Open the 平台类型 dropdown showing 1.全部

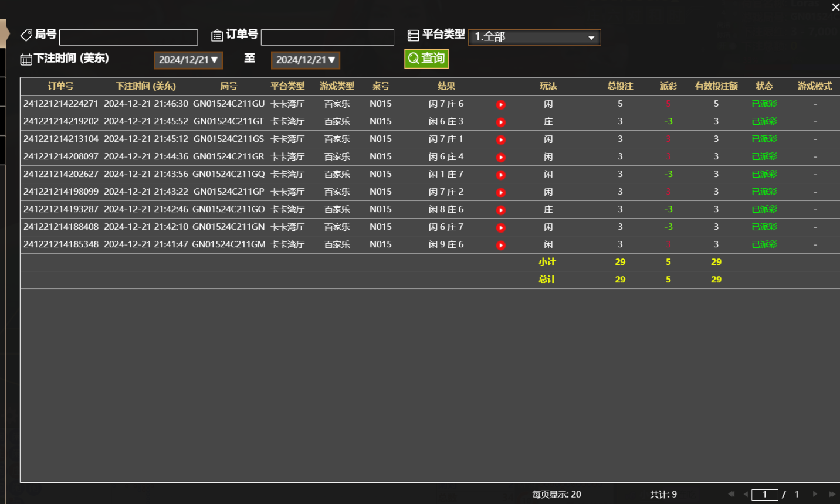pyautogui.click(x=534, y=37)
